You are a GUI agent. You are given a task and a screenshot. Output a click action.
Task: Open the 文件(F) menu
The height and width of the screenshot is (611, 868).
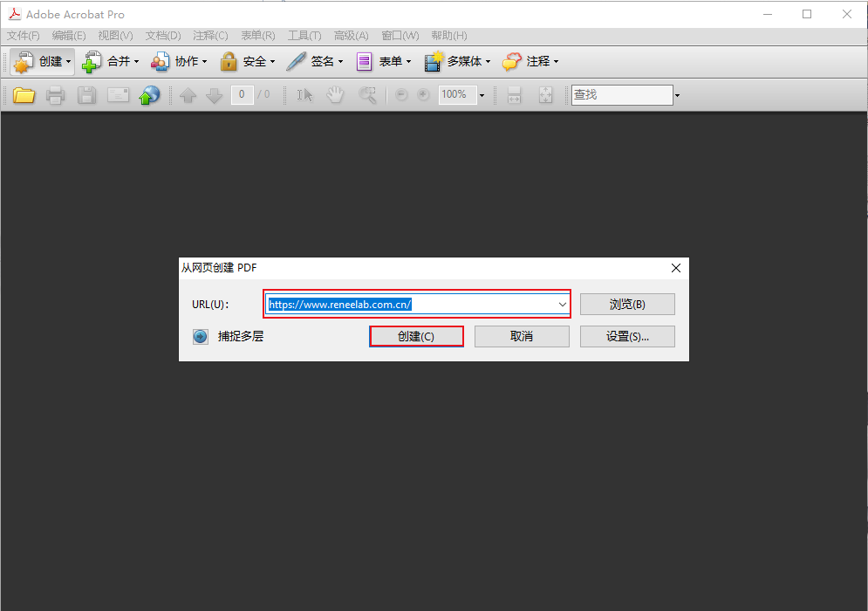click(x=24, y=36)
